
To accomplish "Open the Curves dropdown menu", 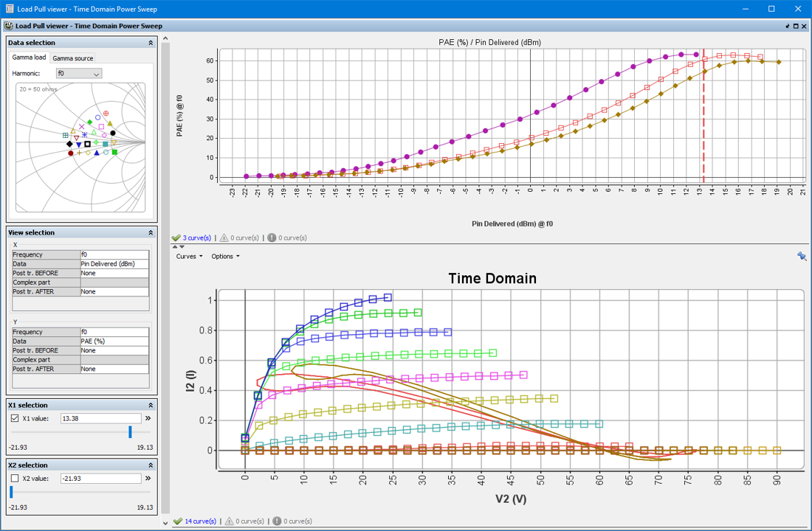I will (x=189, y=256).
